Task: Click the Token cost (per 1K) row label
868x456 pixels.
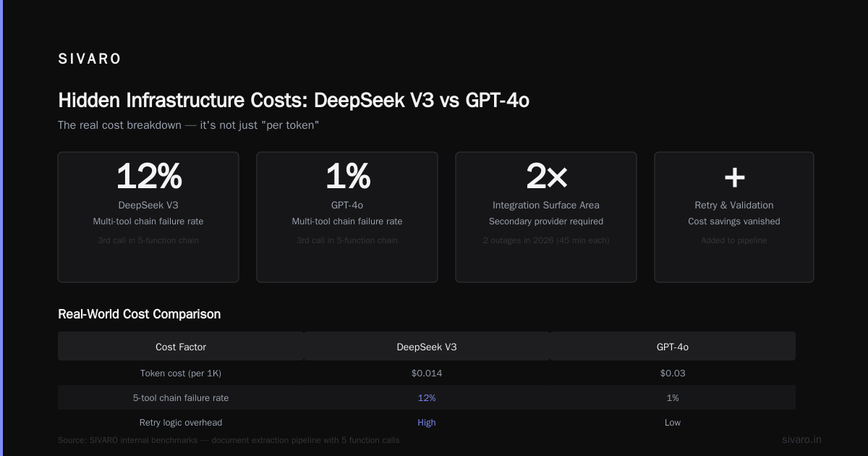Action: point(181,373)
